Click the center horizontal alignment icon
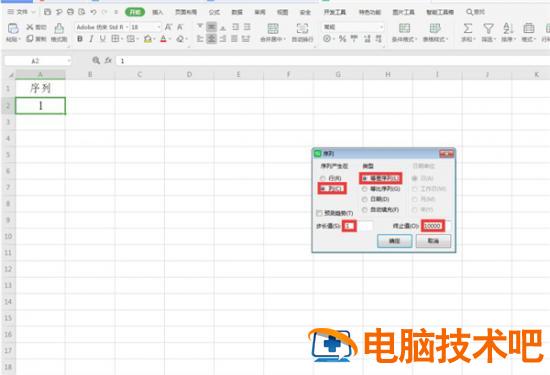This screenshot has height=375, width=550. 211,39
